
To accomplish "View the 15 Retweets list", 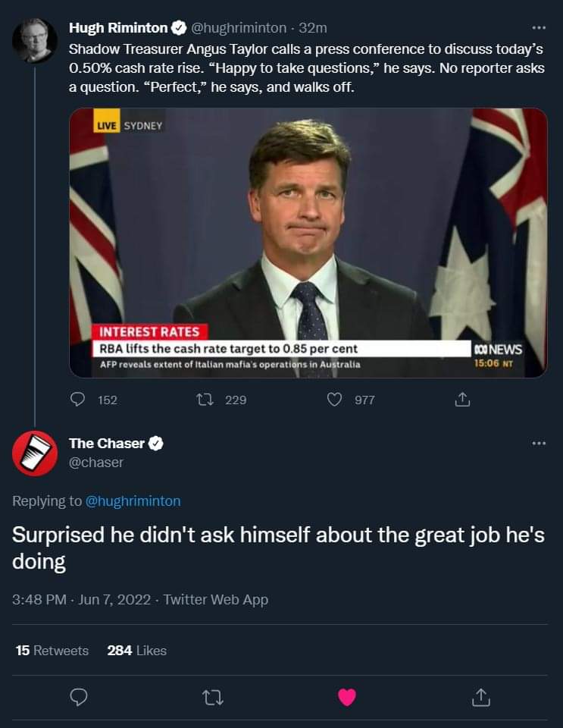I will [x=52, y=650].
